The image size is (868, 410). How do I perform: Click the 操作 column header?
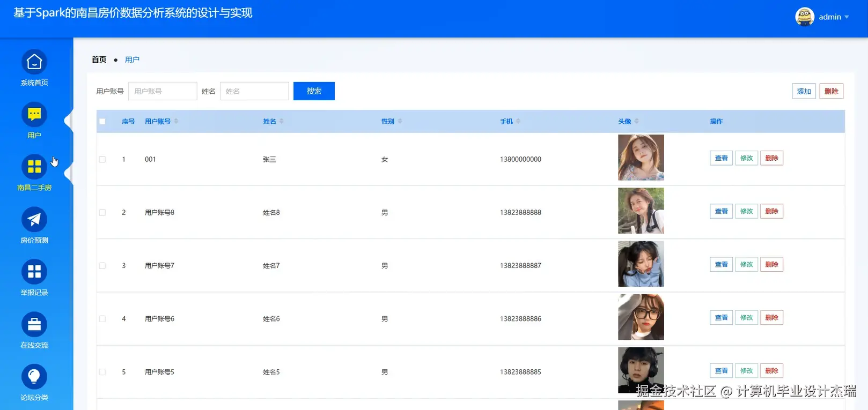coord(716,122)
